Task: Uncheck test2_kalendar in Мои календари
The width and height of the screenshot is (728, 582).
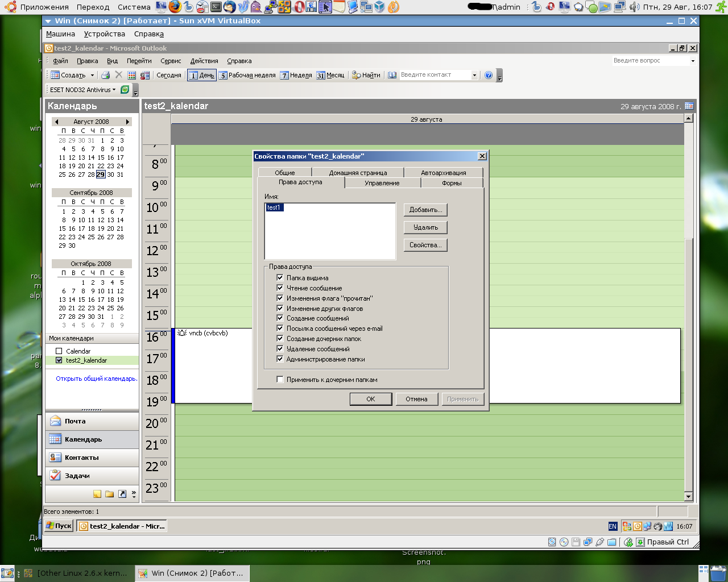Action: point(59,360)
